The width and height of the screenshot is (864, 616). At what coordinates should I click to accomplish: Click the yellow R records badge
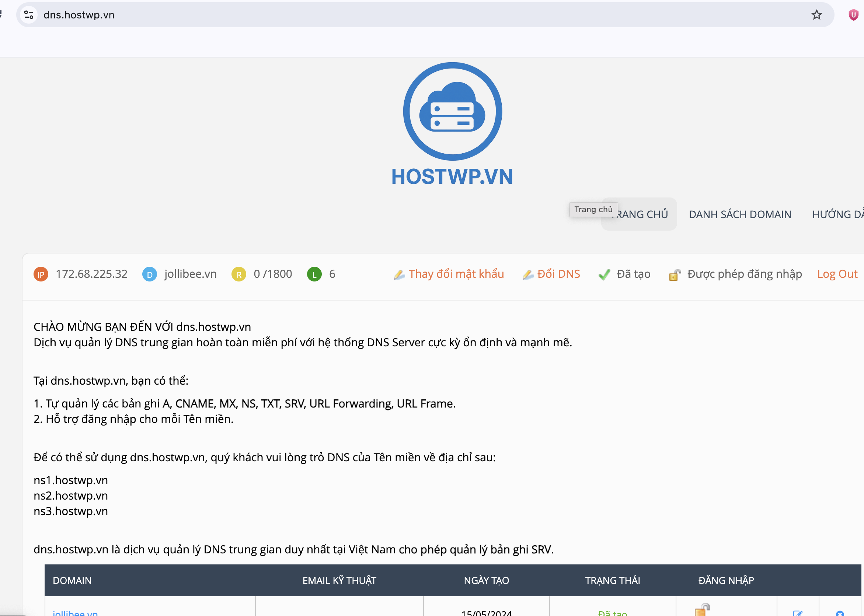[239, 274]
